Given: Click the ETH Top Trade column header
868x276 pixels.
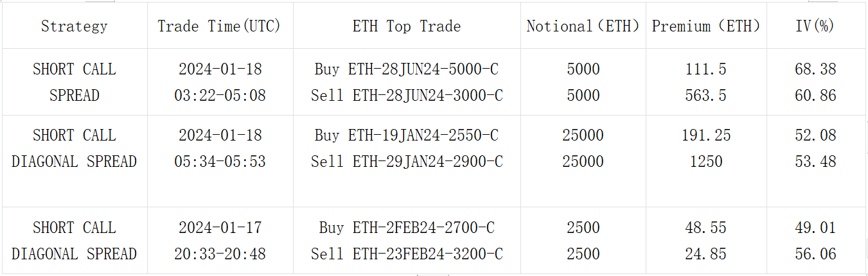Looking at the screenshot, I should pyautogui.click(x=407, y=26).
